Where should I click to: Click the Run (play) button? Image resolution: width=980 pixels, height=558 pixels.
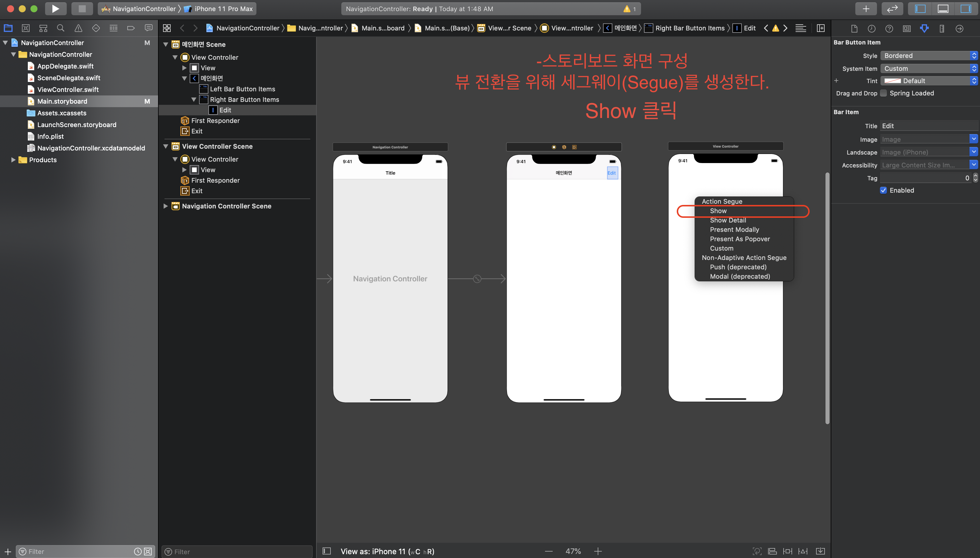click(x=56, y=8)
